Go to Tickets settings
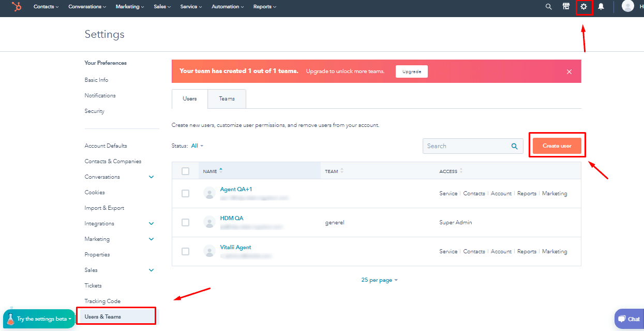Viewport: 644px width, 331px height. point(93,286)
